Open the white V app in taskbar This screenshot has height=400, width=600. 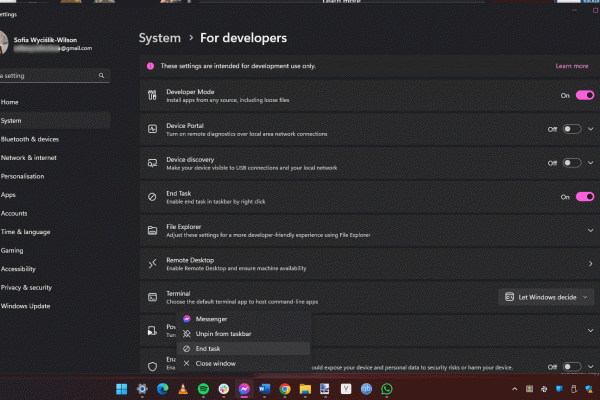[346, 389]
